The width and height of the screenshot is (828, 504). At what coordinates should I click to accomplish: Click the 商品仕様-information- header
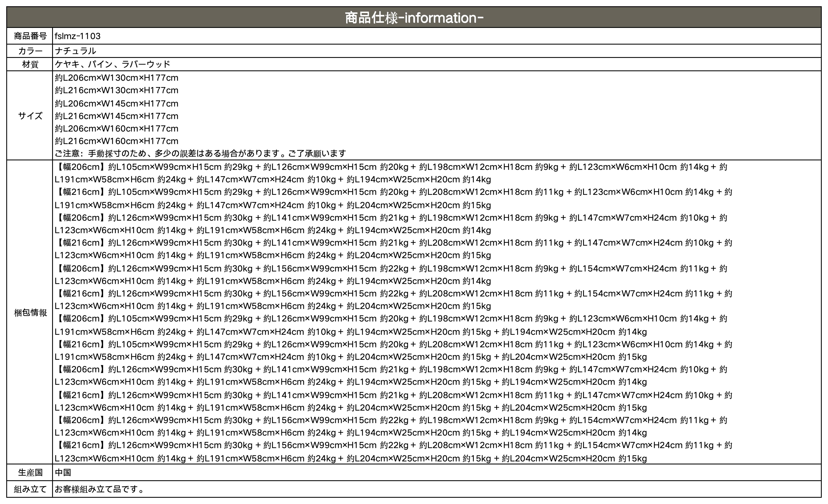coord(414,17)
